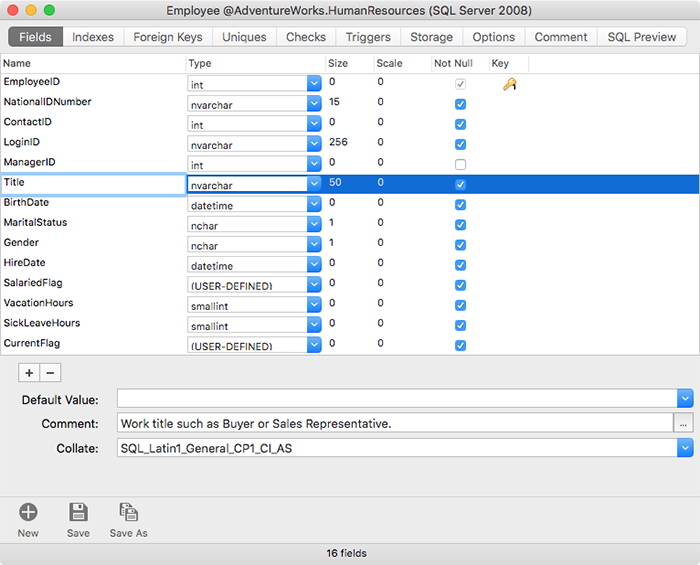700x565 pixels.
Task: Expand the Collate dropdown
Action: [x=685, y=448]
